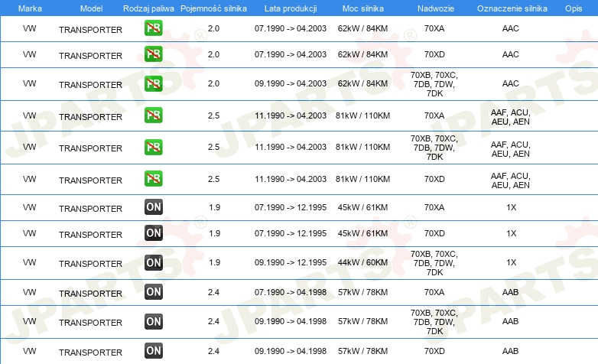
Task: Click 70XB, 70XC, 7DB, 7DW, 7DK in the 2.0 row
Action: click(x=434, y=84)
